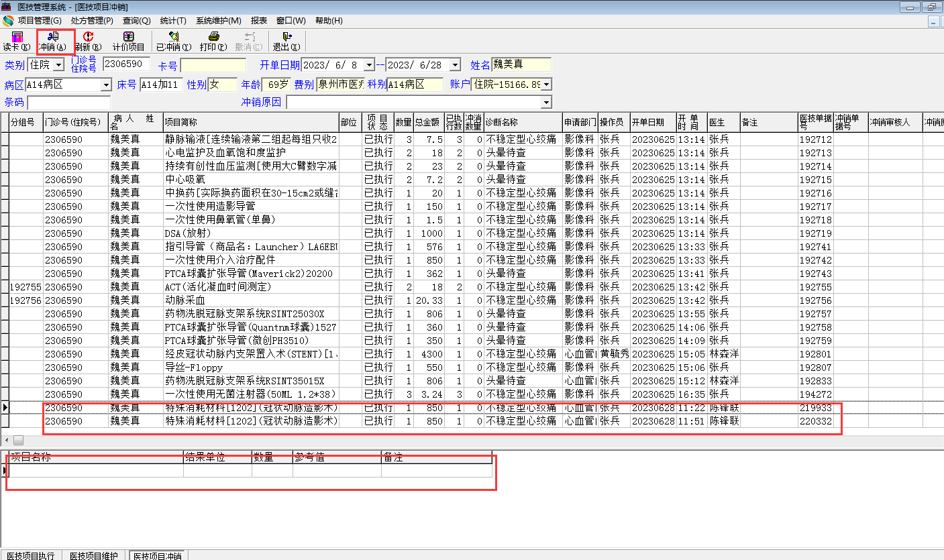Click the 门诊号/住院号 input field
The height and width of the screenshot is (560, 944).
pos(126,65)
